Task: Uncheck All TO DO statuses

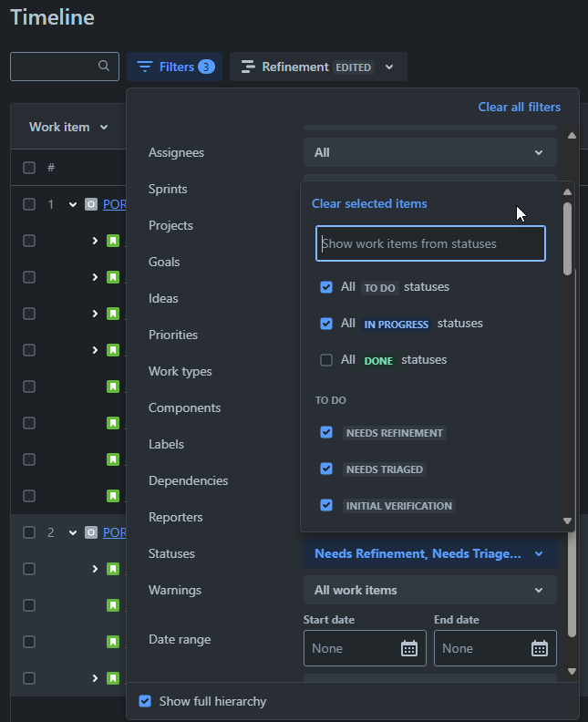Action: (326, 287)
